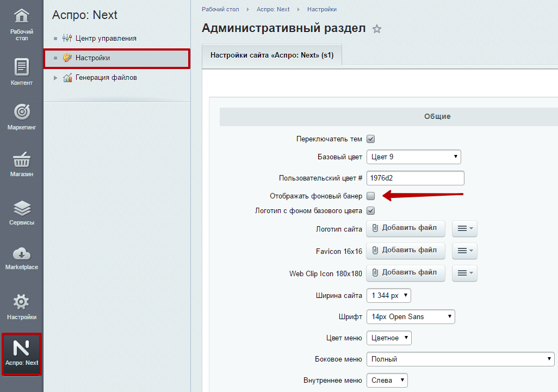Open the Ширина сайта dropdown
The height and width of the screenshot is (392, 558).
(389, 296)
